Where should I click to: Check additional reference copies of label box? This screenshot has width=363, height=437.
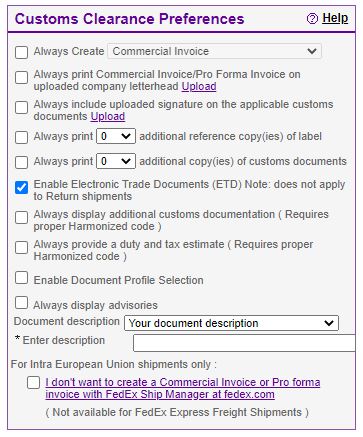coord(21,137)
